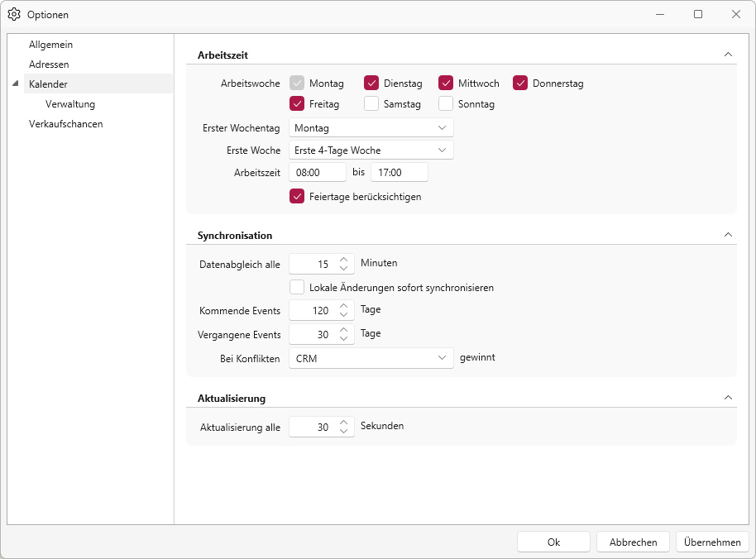
Task: Decrease Aktualisierung seconds with down arrow
Action: click(343, 432)
